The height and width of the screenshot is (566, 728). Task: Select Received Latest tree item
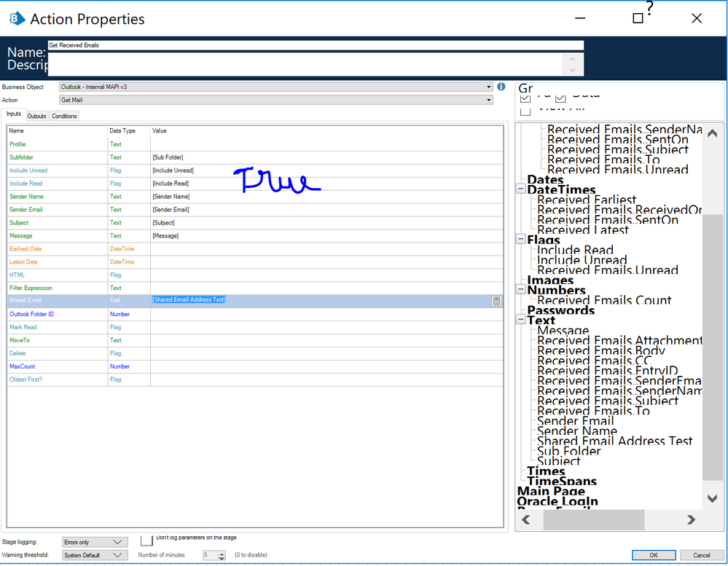click(x=583, y=229)
